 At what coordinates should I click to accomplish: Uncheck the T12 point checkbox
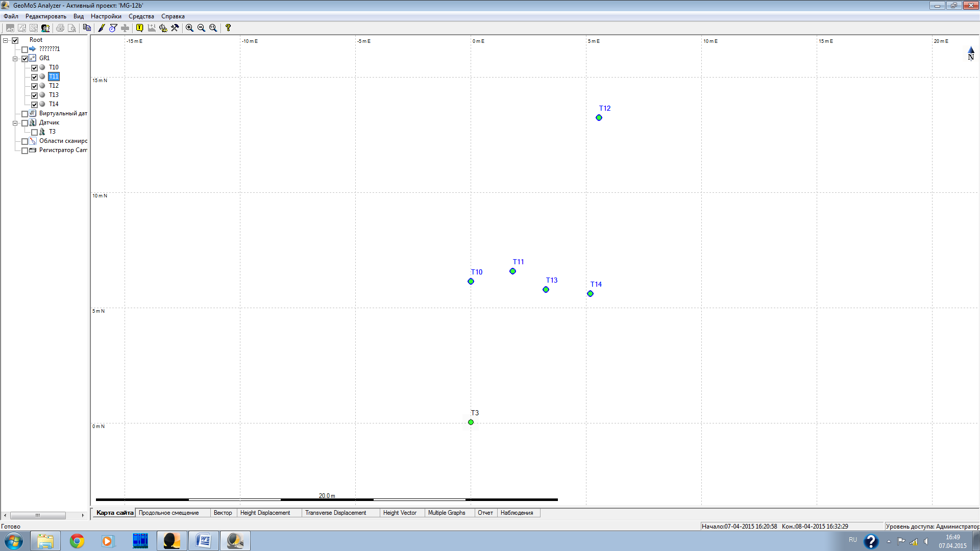pyautogui.click(x=35, y=86)
